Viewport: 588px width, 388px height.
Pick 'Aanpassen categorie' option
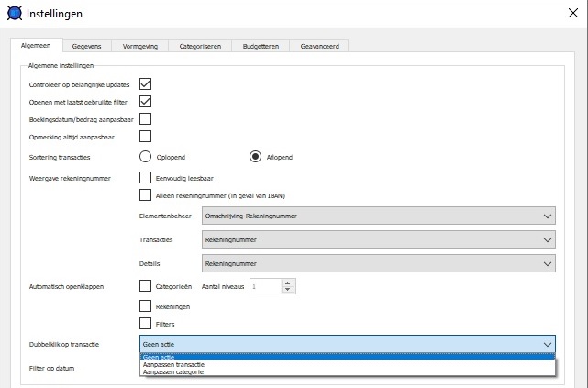tap(172, 371)
